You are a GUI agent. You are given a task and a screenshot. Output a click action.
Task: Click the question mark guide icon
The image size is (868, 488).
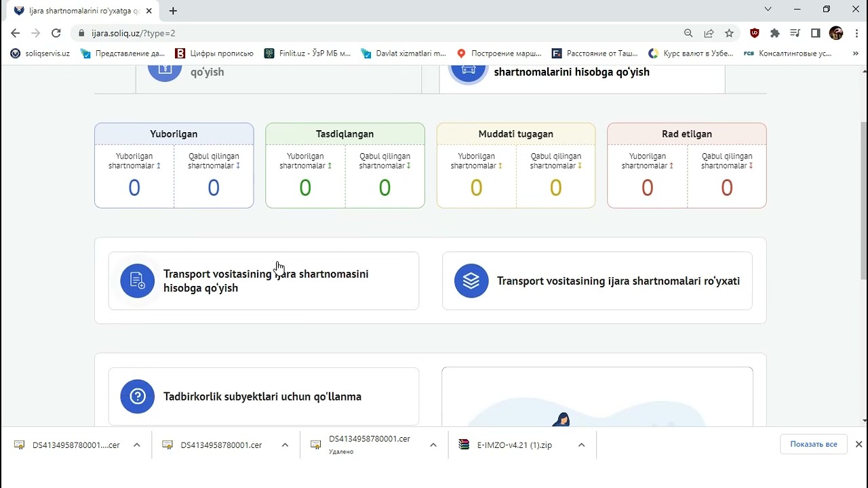point(137,396)
